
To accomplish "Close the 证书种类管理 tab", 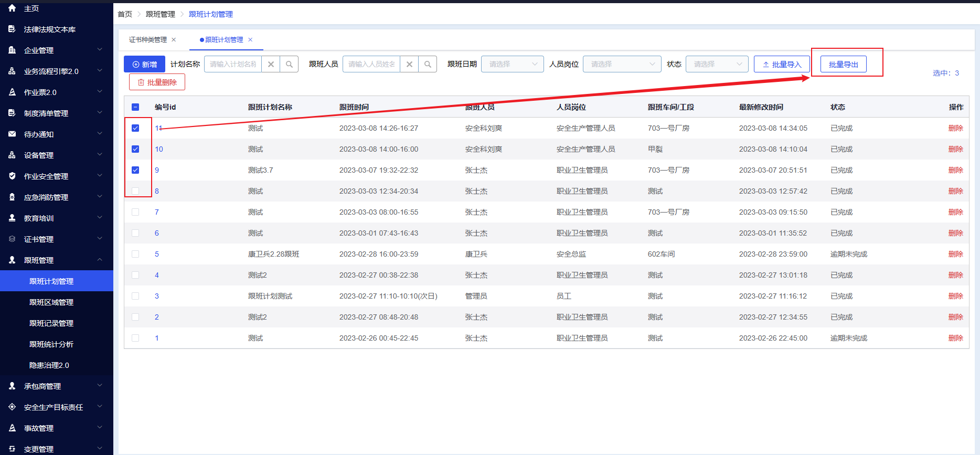I will click(174, 40).
